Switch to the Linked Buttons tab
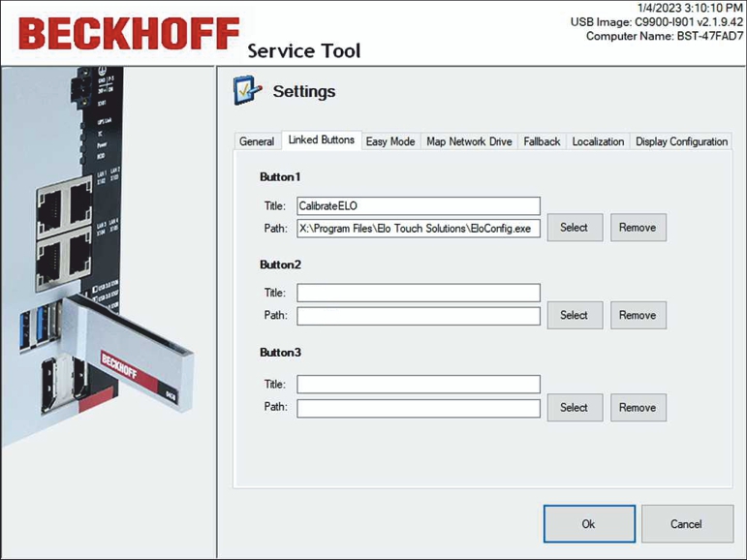The height and width of the screenshot is (560, 747). pyautogui.click(x=322, y=140)
